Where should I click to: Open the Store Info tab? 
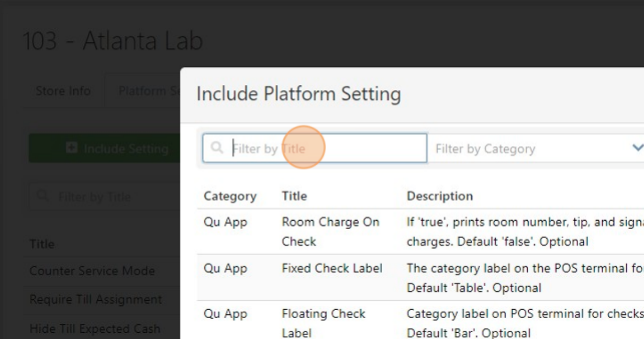click(63, 91)
